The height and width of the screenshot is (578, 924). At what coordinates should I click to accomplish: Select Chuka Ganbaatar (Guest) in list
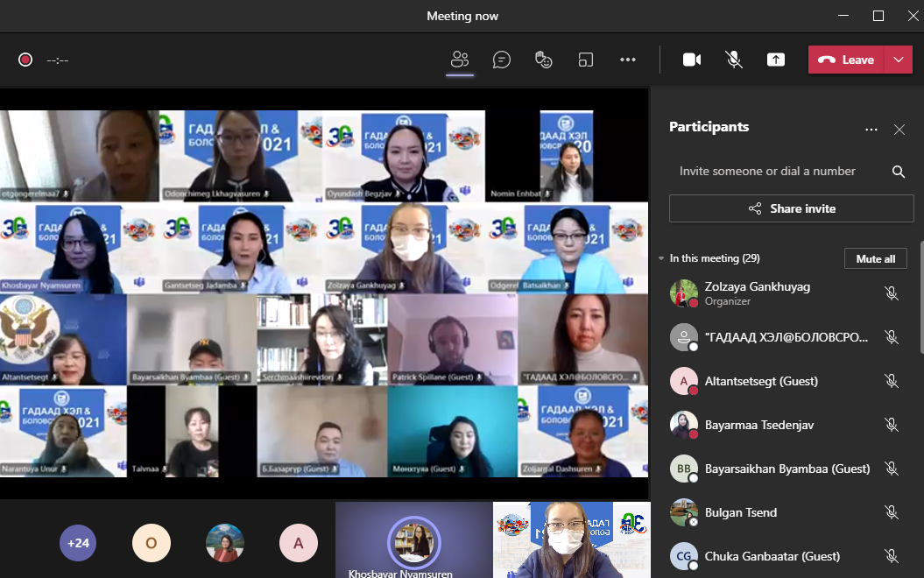(x=788, y=556)
